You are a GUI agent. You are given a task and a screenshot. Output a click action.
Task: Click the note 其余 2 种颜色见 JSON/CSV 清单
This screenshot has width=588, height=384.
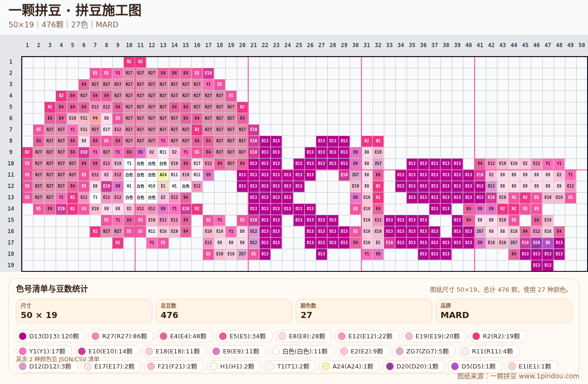(58, 359)
